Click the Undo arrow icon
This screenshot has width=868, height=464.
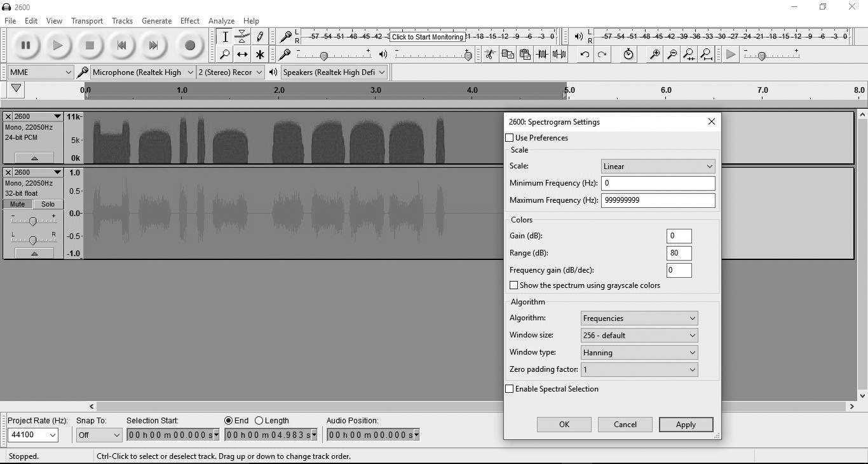click(x=585, y=55)
